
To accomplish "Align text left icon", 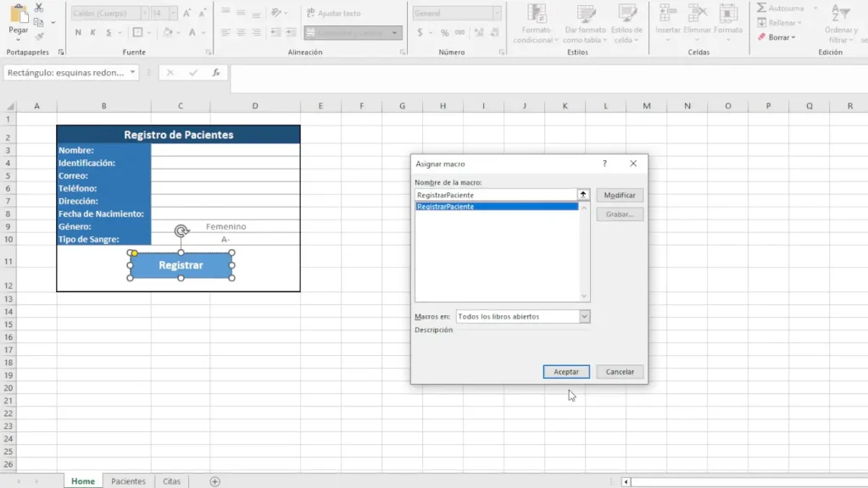I will [225, 33].
